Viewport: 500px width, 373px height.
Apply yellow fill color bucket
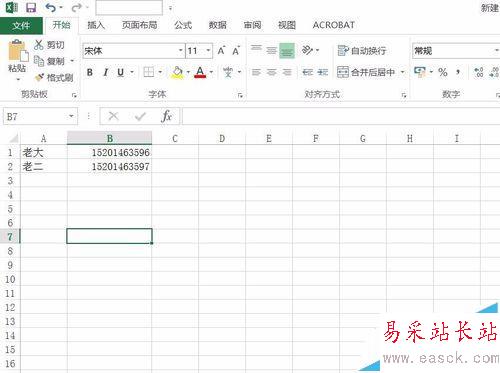[x=177, y=72]
